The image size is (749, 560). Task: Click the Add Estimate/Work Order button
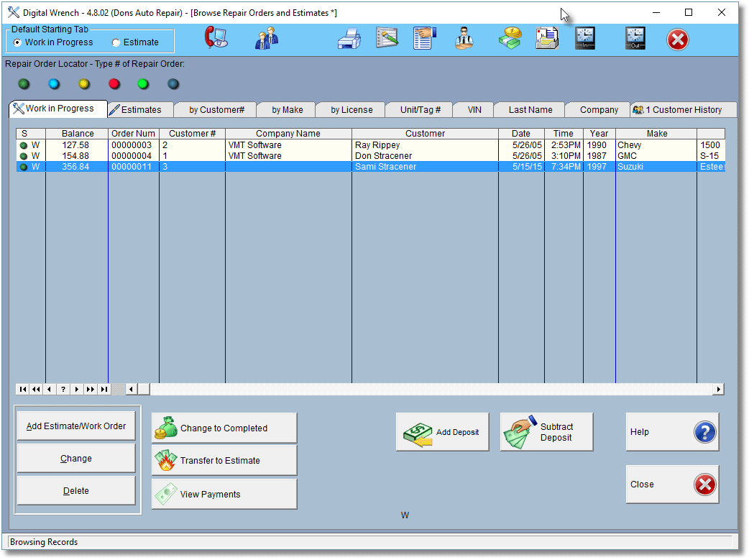pyautogui.click(x=75, y=426)
